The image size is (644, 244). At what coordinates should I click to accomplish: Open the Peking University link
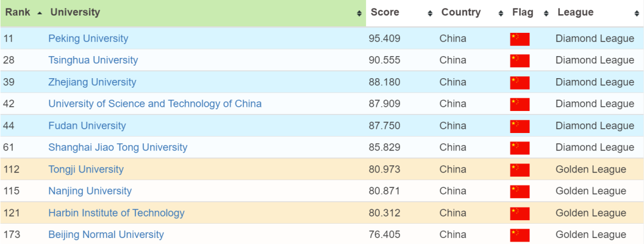[x=88, y=39]
